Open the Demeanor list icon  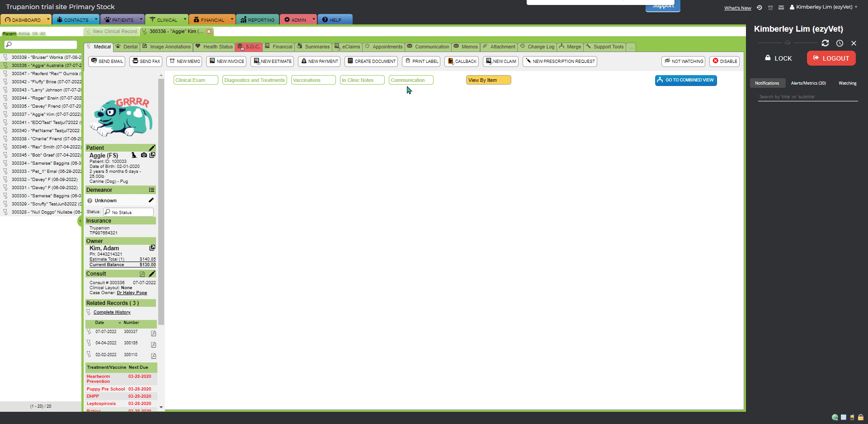pos(151,190)
